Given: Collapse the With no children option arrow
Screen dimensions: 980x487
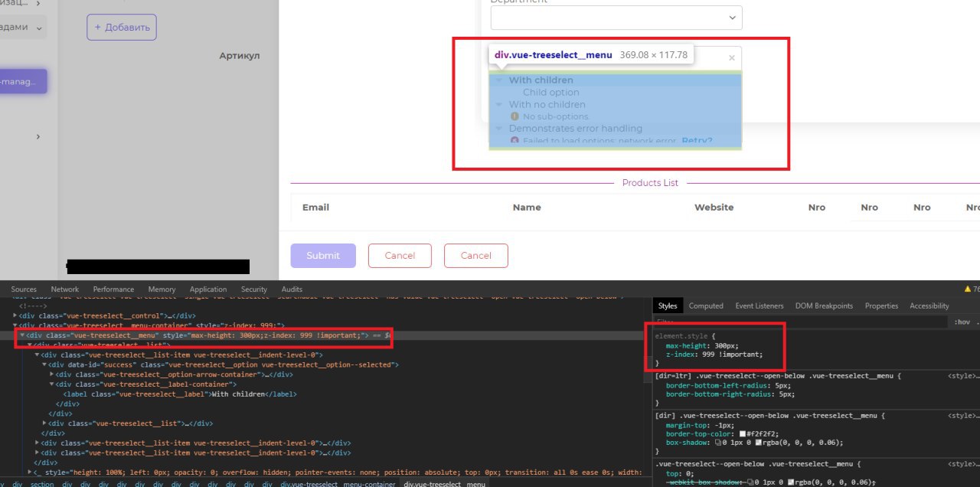Looking at the screenshot, I should (x=499, y=104).
